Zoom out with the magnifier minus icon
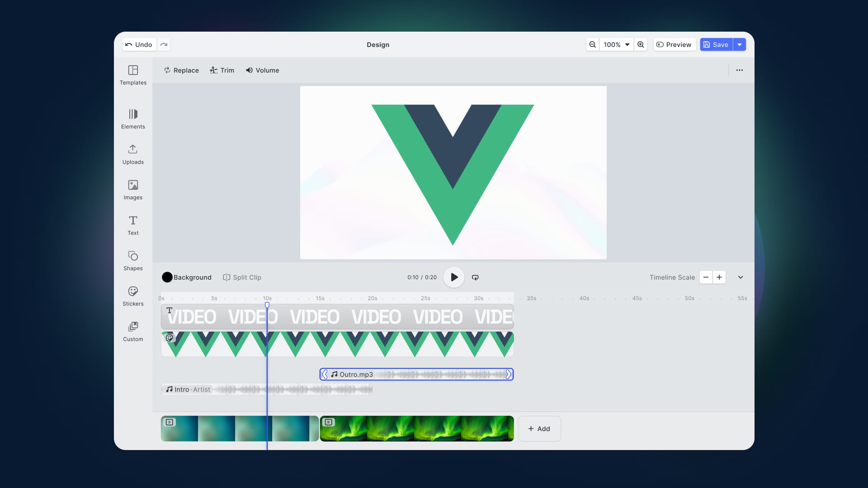The width and height of the screenshot is (868, 488). (592, 44)
